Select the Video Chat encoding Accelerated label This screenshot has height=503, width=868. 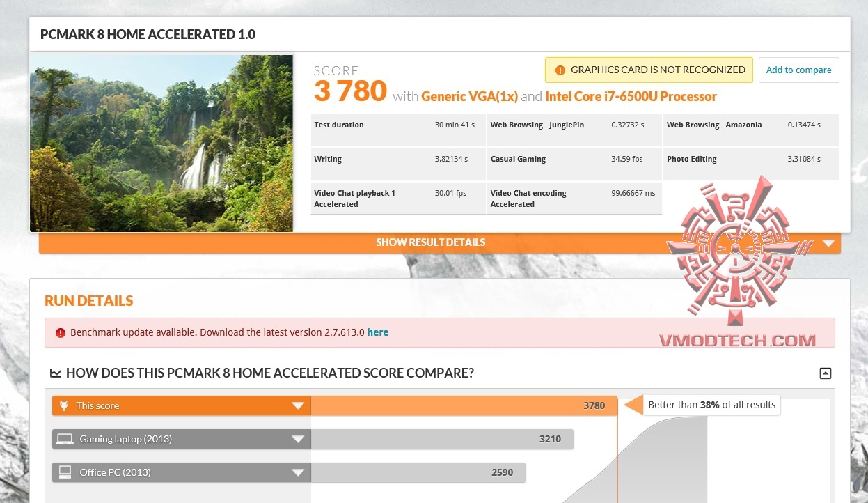click(528, 199)
